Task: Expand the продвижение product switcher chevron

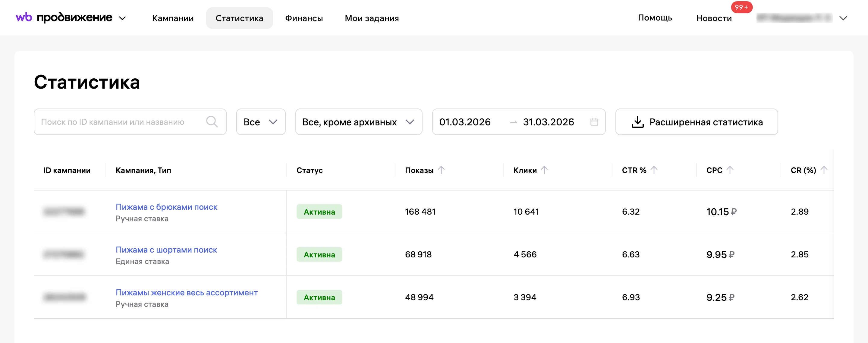Action: coord(123,18)
